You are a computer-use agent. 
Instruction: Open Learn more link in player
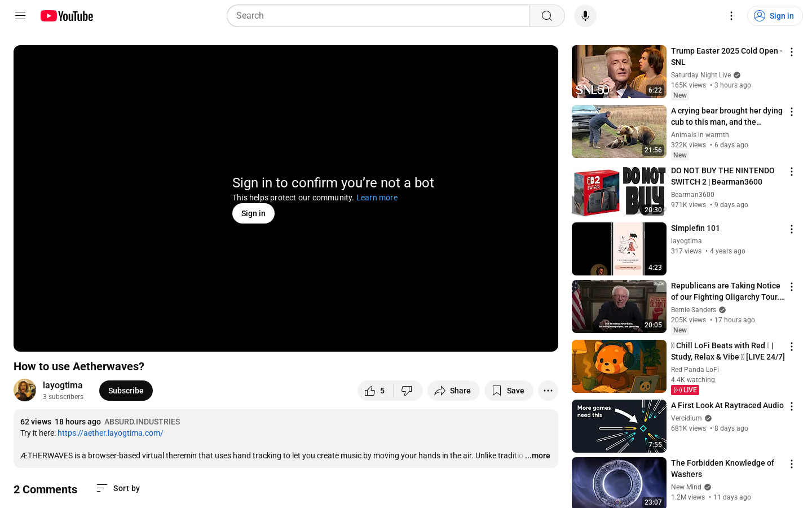coord(377,198)
